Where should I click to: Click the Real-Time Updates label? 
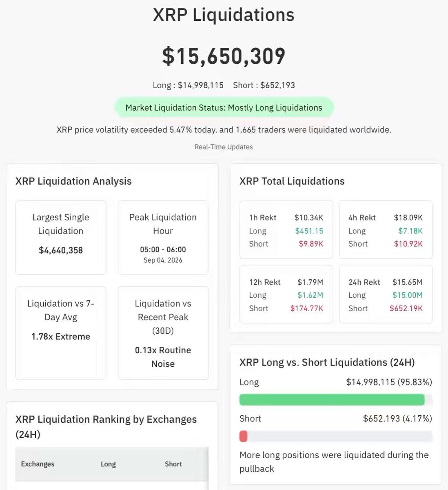click(x=224, y=147)
